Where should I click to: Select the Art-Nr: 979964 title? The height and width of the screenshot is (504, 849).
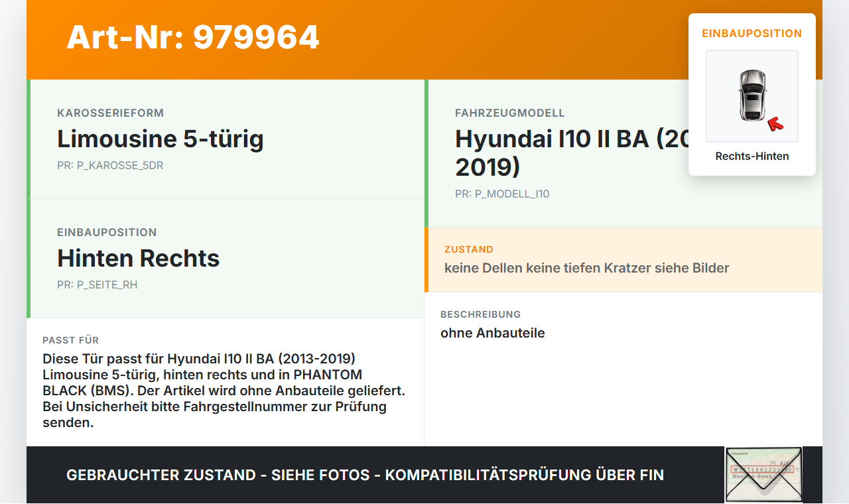pos(192,38)
